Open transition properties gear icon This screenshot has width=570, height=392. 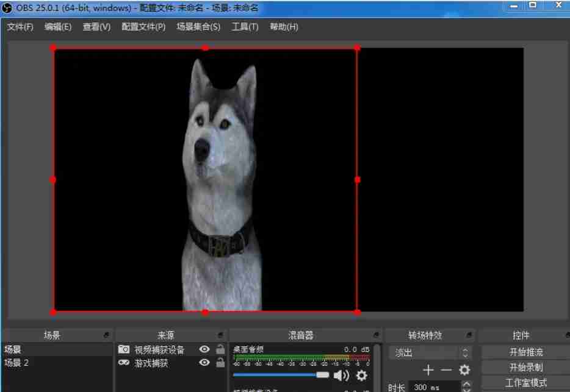pos(464,370)
